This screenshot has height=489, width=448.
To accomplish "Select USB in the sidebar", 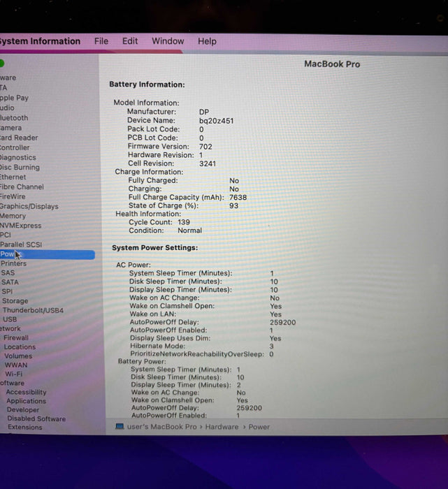I will point(10,319).
